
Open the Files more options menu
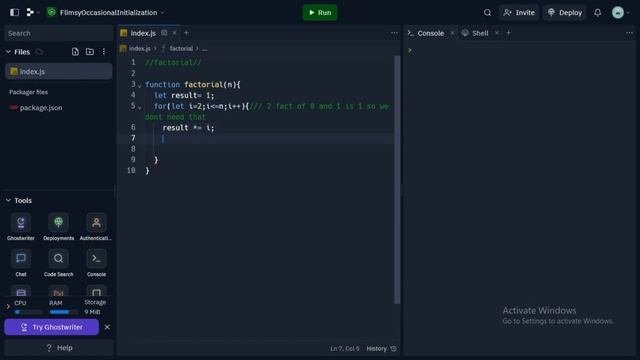click(x=104, y=52)
